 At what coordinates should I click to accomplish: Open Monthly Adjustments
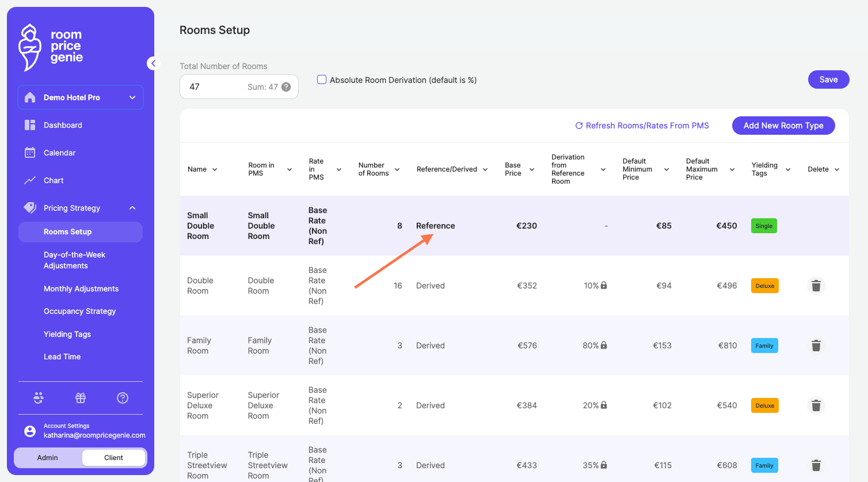click(x=81, y=289)
